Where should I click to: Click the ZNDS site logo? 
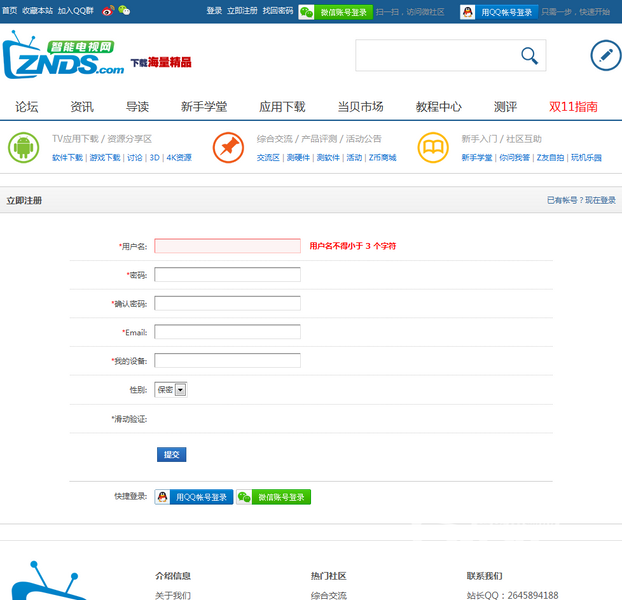click(x=65, y=57)
